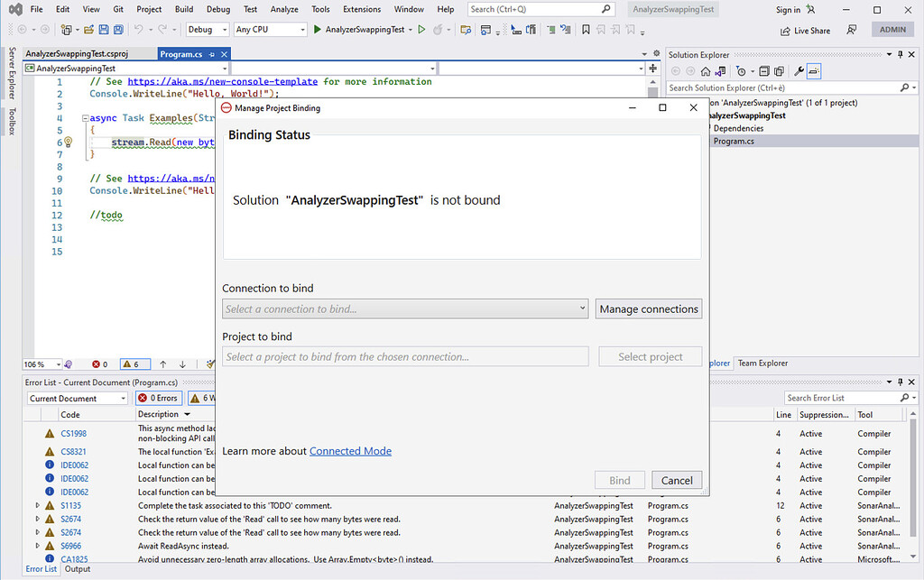Open the Debug configuration dropdown
924x580 pixels.
coord(207,29)
